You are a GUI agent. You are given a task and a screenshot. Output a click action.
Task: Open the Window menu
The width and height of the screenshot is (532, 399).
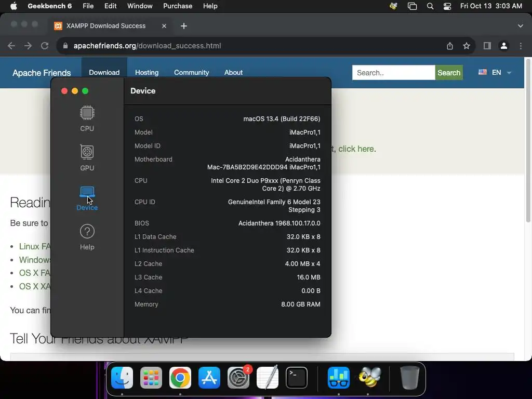click(x=140, y=6)
